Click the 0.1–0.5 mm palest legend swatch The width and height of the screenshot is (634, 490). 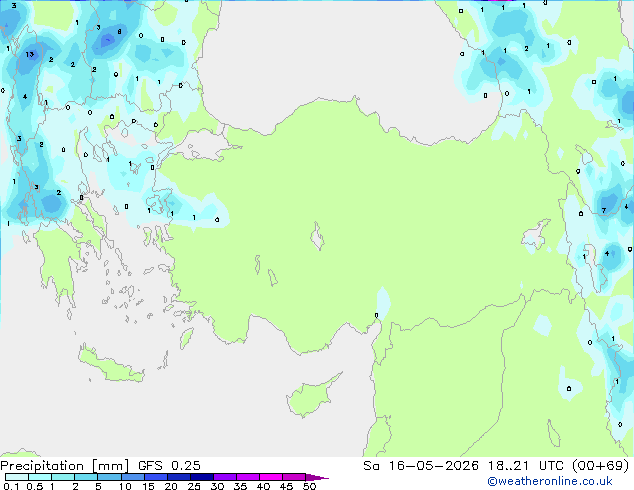17,477
